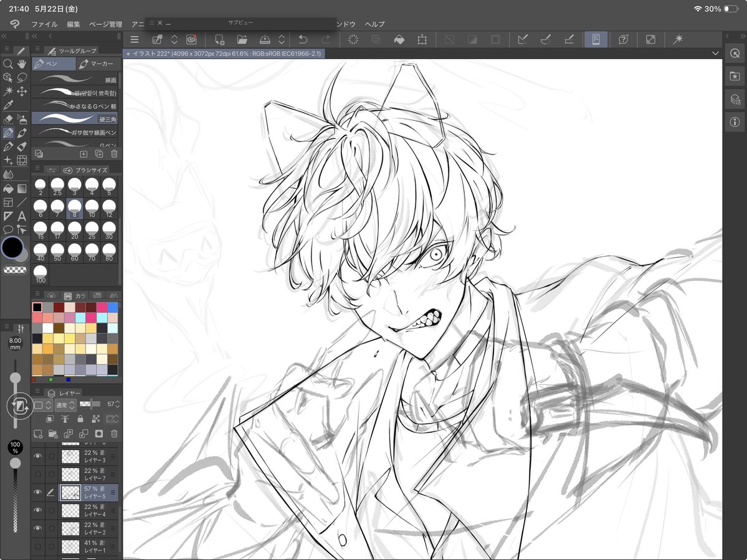Choose brush size 100 preset
Screen dimensions: 747x560
(40, 274)
